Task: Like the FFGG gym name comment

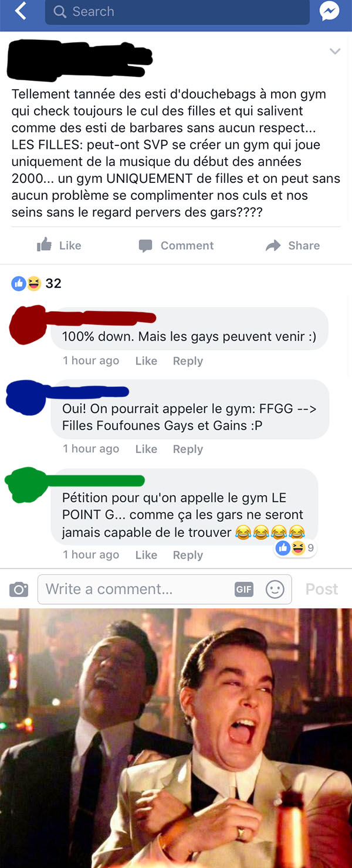Action: (146, 449)
